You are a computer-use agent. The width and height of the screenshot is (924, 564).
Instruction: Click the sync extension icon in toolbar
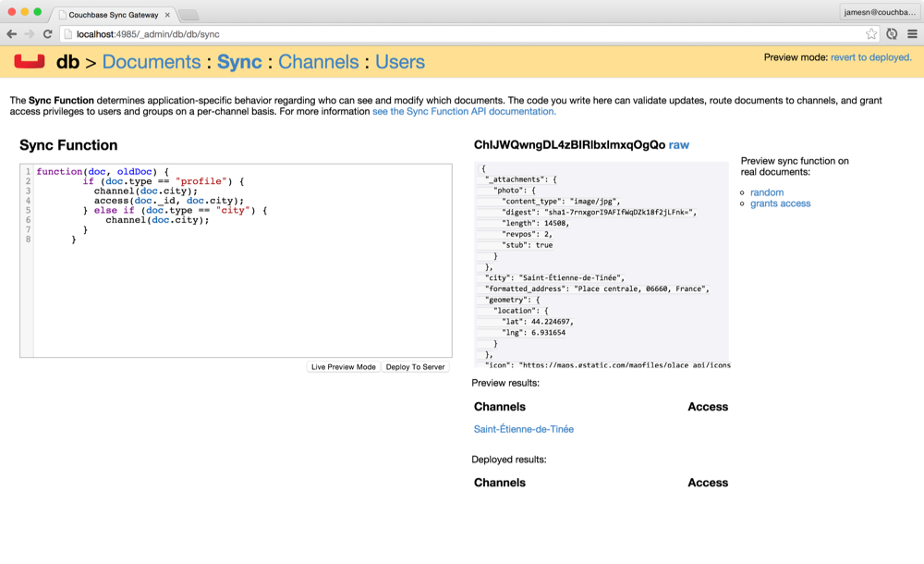(x=892, y=34)
